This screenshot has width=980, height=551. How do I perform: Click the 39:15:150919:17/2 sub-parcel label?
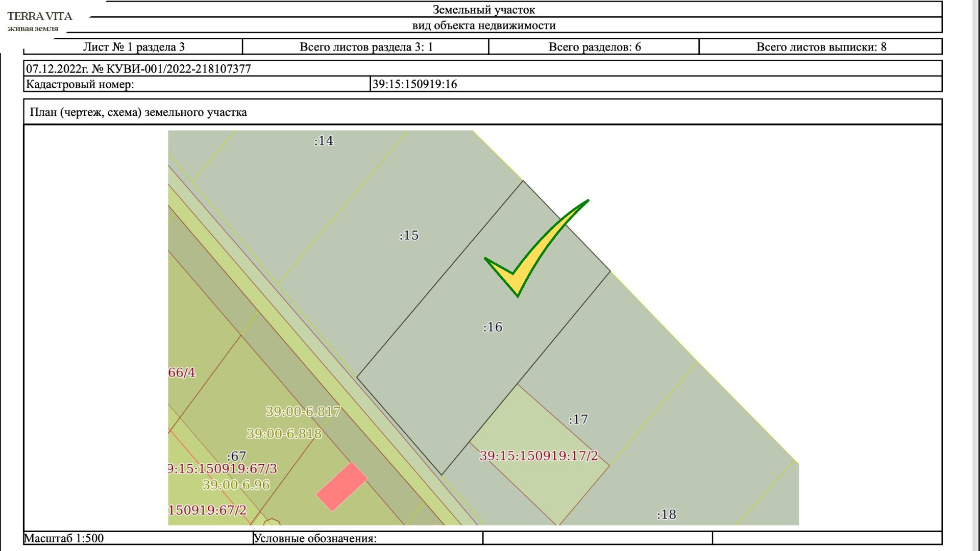tap(538, 456)
